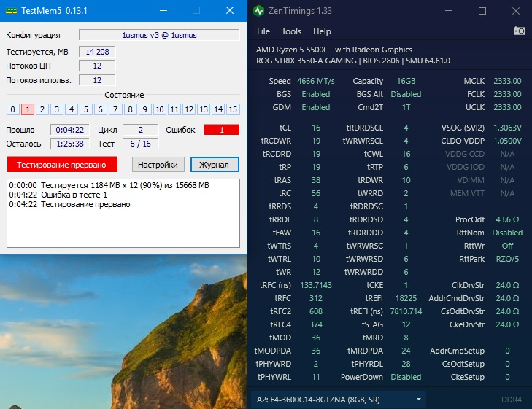Click the Speed value 4666 MT/s
The height and width of the screenshot is (409, 532).
pos(315,81)
